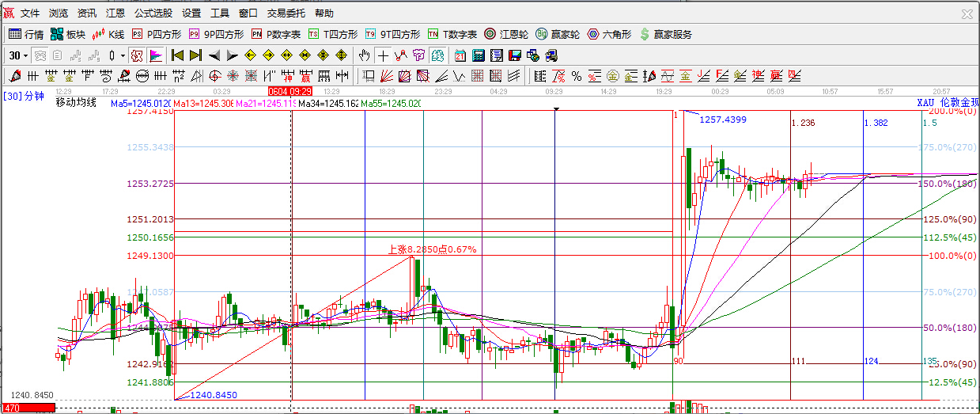Viewport: 980px width, 414px height.
Task: Open 赢家服务 service link
Action: 667,34
